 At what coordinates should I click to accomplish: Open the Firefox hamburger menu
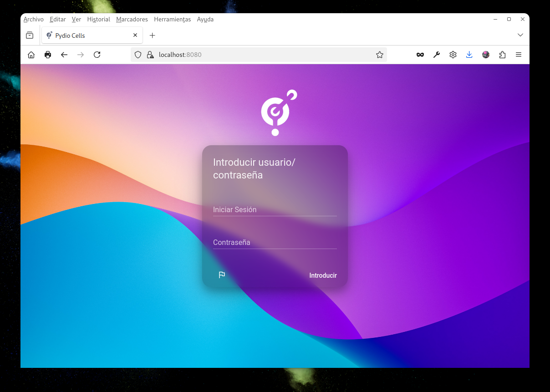coord(519,55)
